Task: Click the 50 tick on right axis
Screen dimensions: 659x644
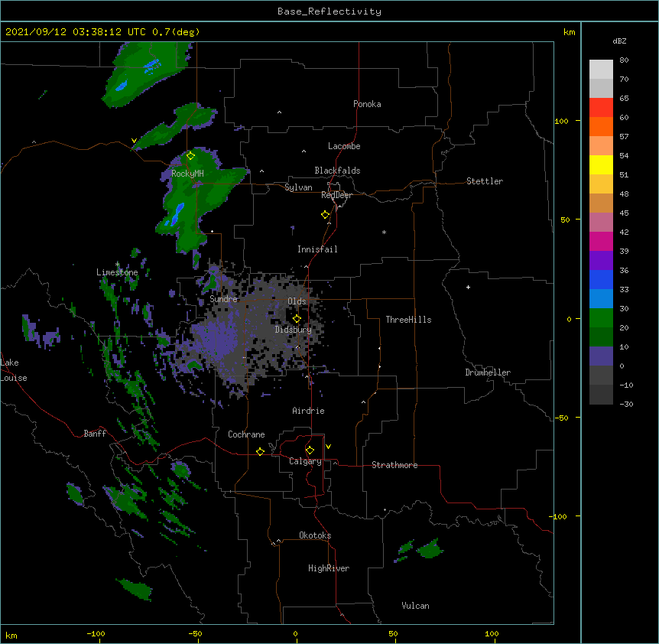Action: (x=565, y=220)
